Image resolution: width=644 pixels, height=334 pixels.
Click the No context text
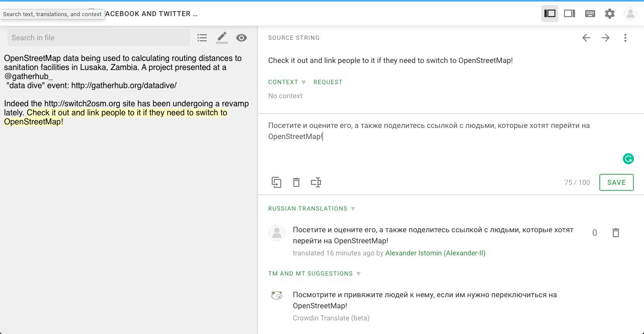(285, 96)
